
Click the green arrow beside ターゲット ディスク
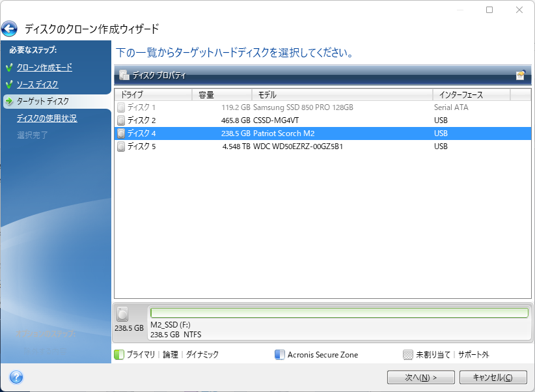coord(9,102)
